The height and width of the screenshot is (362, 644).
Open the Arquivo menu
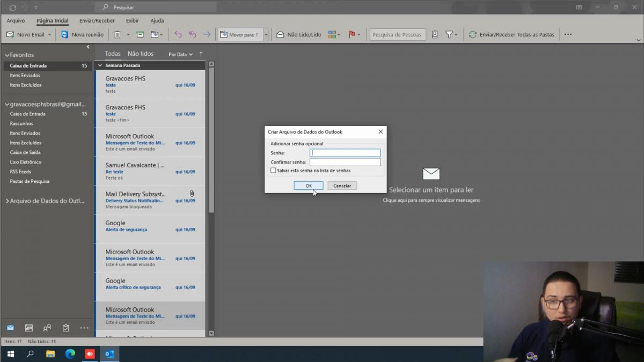tap(16, 20)
